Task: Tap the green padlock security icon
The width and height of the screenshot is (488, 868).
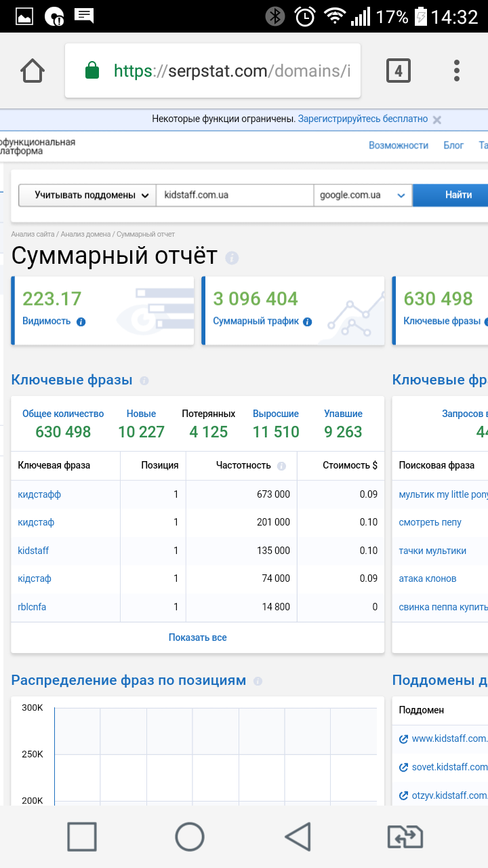Action: [91, 71]
